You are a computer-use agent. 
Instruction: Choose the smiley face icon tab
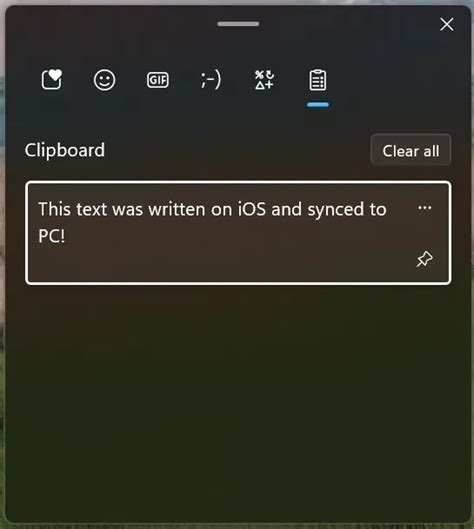pyautogui.click(x=105, y=80)
